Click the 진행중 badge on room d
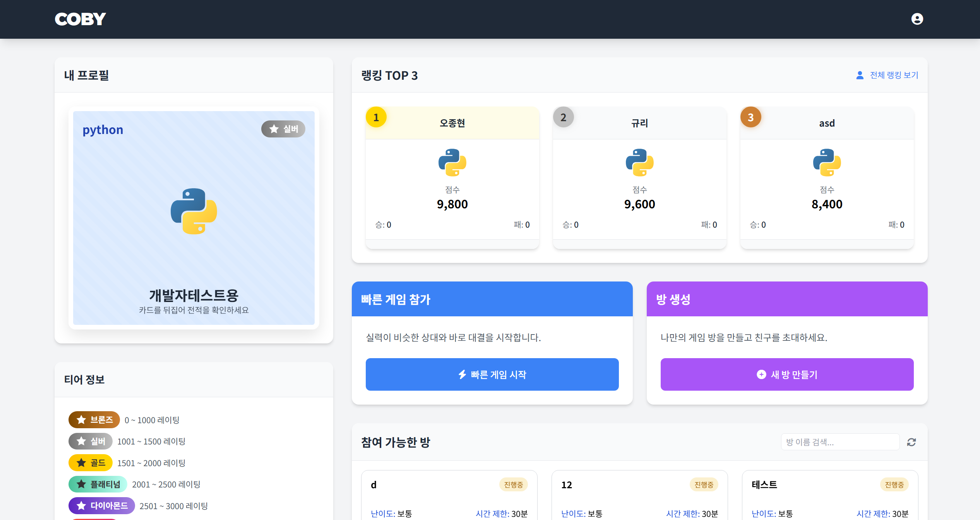 pos(514,484)
